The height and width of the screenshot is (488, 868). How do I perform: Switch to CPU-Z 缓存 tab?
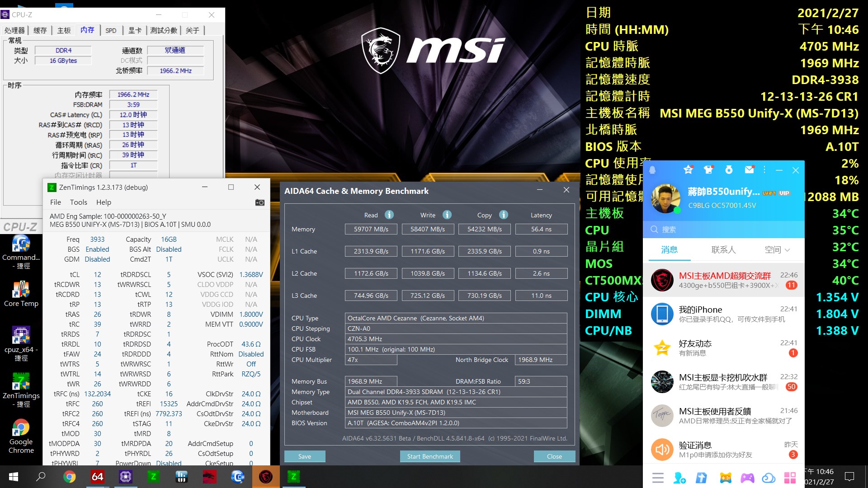tap(40, 30)
